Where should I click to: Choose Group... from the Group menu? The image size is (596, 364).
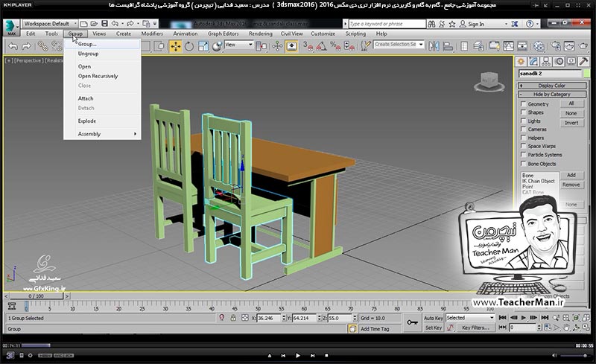tap(102, 44)
